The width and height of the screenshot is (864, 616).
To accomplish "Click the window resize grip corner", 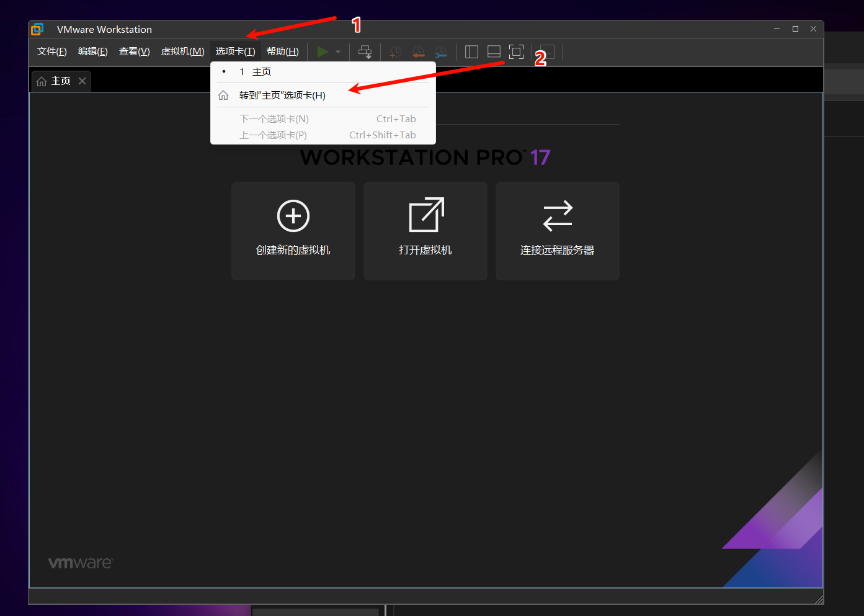I will [819, 599].
